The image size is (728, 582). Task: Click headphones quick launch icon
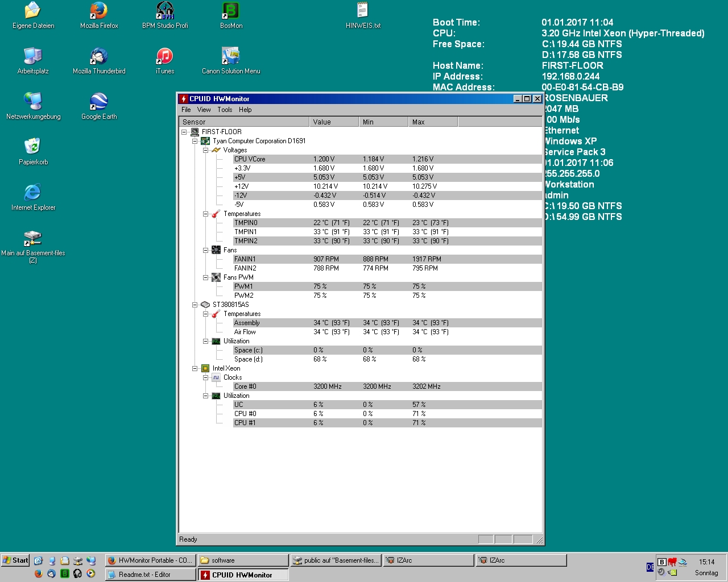click(x=77, y=573)
